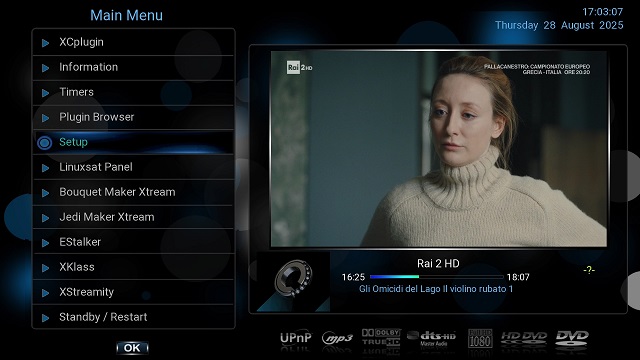Click the Main Menu title

[127, 16]
